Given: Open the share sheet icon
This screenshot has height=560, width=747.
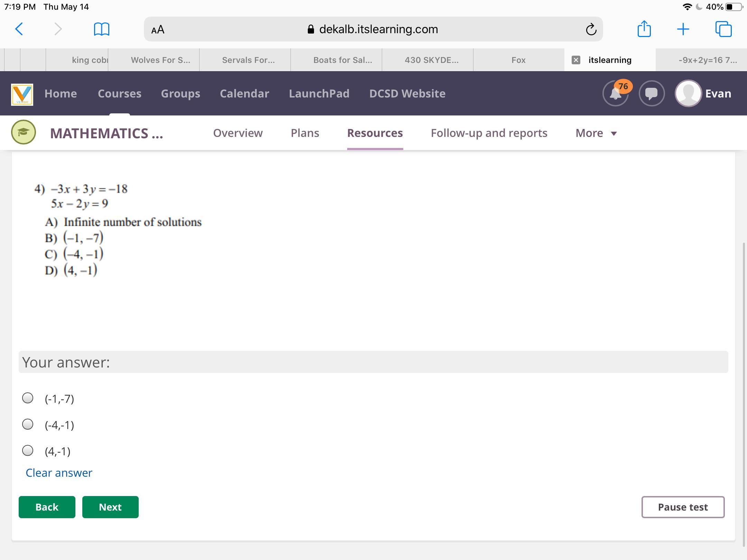Looking at the screenshot, I should (x=644, y=29).
